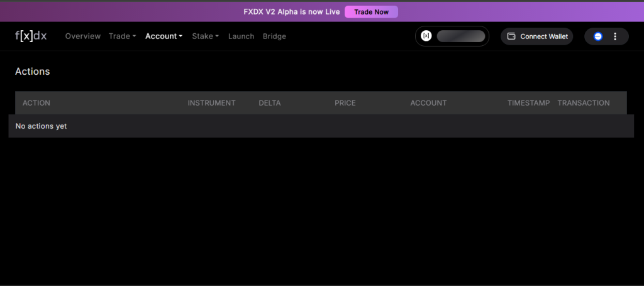This screenshot has height=286, width=644.
Task: Go to the Overview page
Action: 82,36
